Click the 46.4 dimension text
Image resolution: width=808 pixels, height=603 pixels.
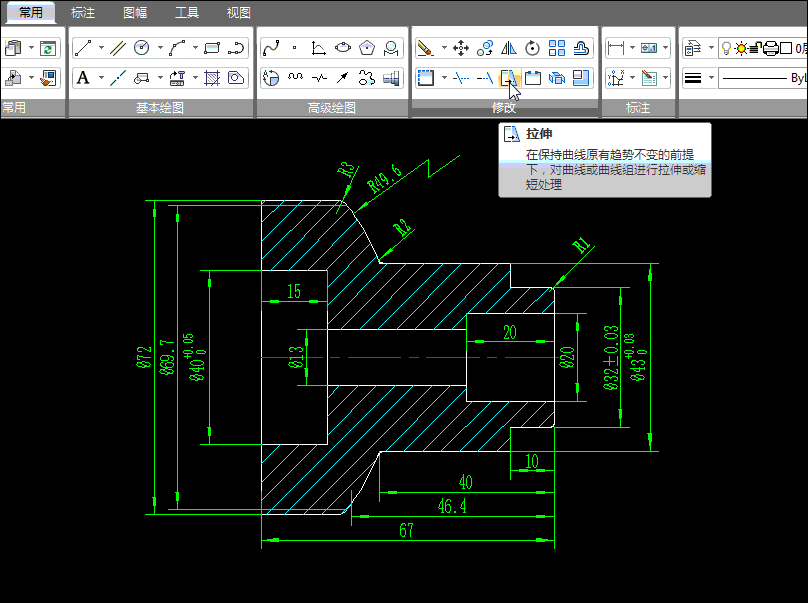452,507
